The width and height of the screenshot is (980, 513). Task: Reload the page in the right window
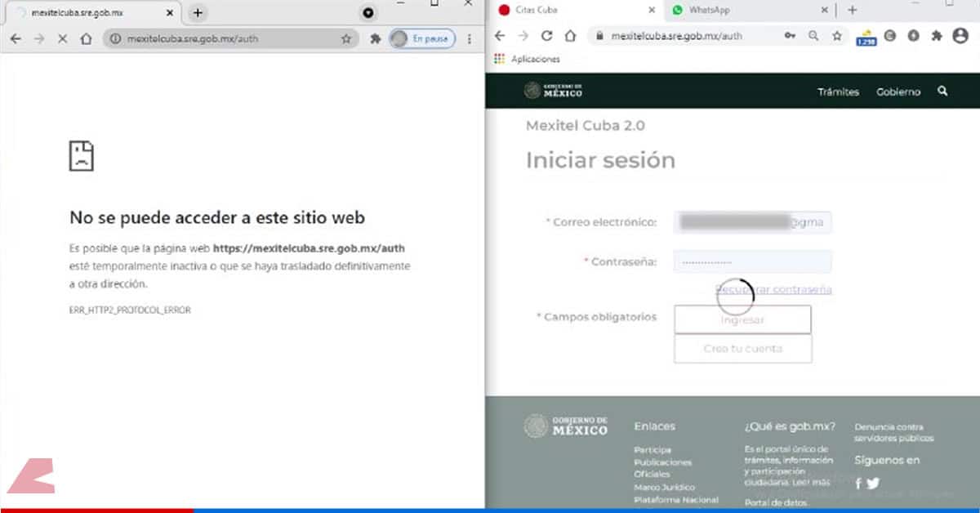click(x=547, y=36)
